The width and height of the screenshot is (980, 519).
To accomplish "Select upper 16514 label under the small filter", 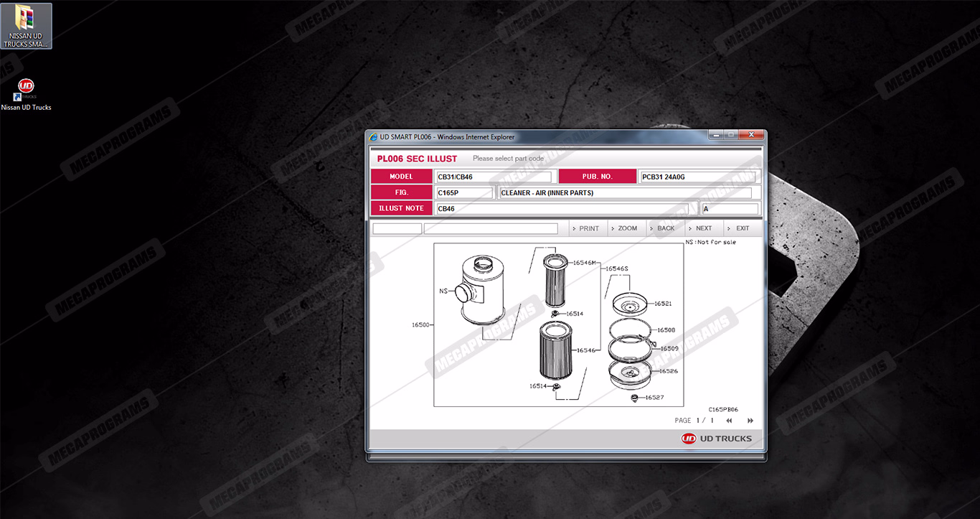I will [575, 314].
